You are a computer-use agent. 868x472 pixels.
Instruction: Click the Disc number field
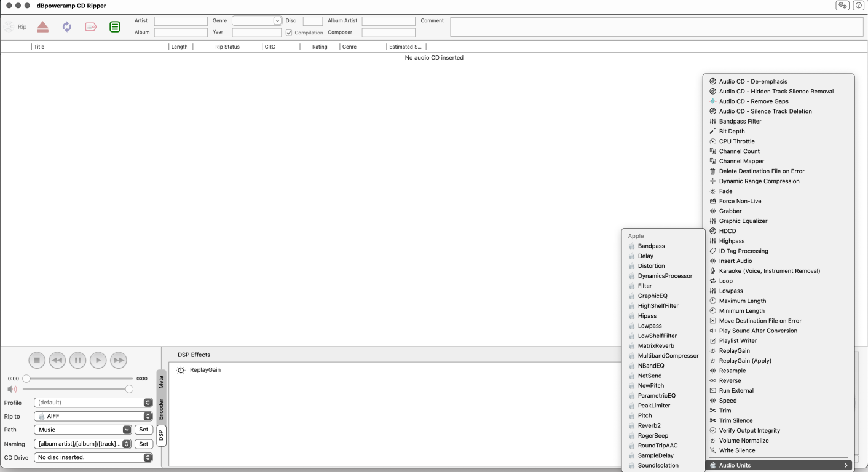point(313,21)
